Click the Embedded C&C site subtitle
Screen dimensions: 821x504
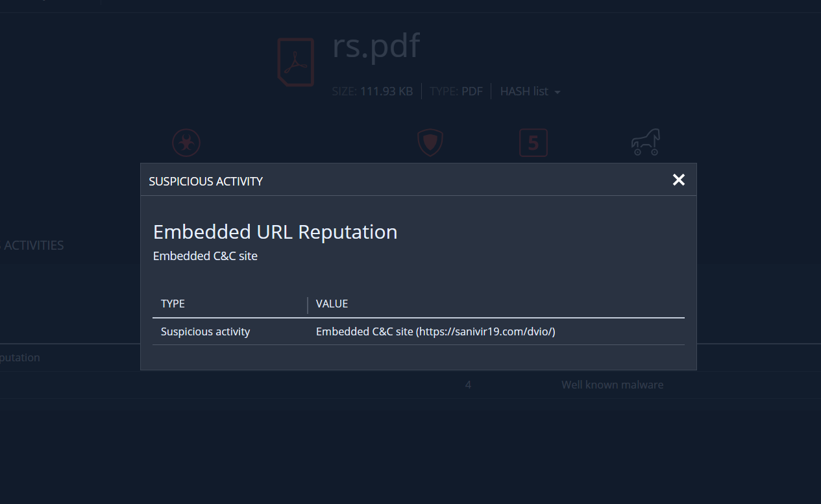[x=205, y=256]
